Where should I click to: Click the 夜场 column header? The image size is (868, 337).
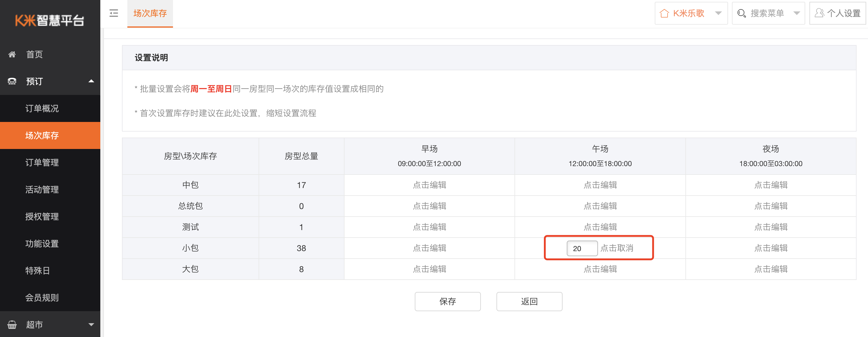coord(771,156)
